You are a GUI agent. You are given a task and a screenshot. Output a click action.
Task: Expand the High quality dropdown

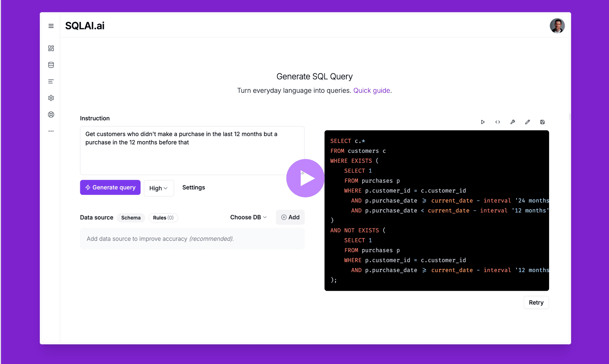click(159, 188)
